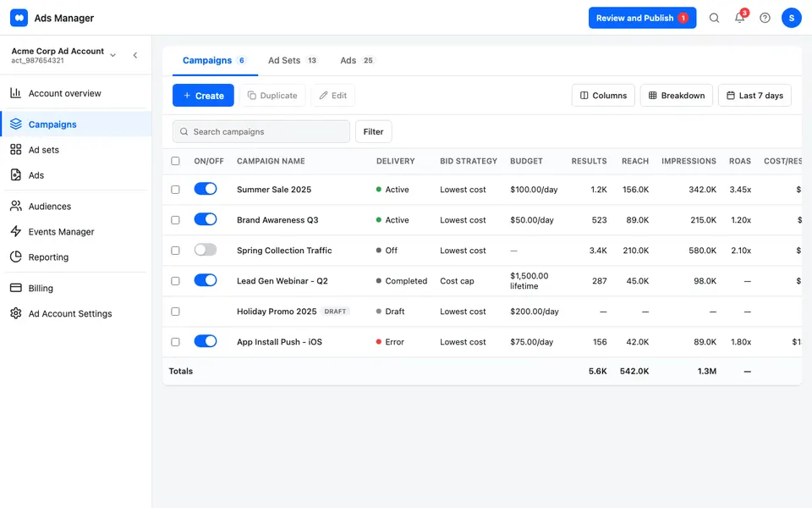The image size is (812, 508).
Task: Click the IMPRESSIONS column header
Action: pyautogui.click(x=689, y=161)
